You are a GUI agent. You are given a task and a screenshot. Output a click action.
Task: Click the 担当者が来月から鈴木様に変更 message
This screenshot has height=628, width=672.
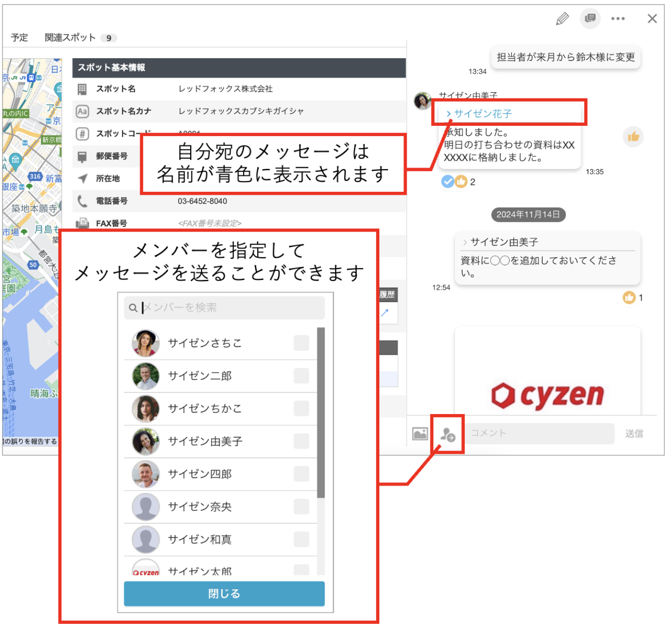566,57
